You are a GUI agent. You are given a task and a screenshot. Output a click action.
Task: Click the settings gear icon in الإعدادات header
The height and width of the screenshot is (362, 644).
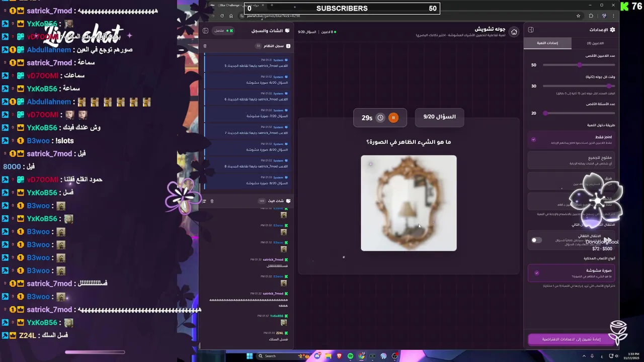(x=612, y=30)
